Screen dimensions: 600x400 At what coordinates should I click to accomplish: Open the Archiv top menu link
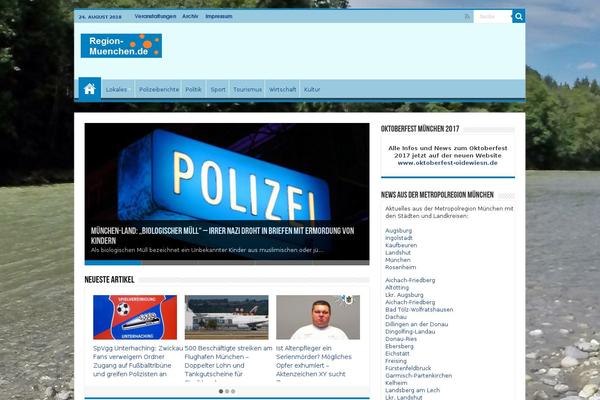pyautogui.click(x=190, y=16)
